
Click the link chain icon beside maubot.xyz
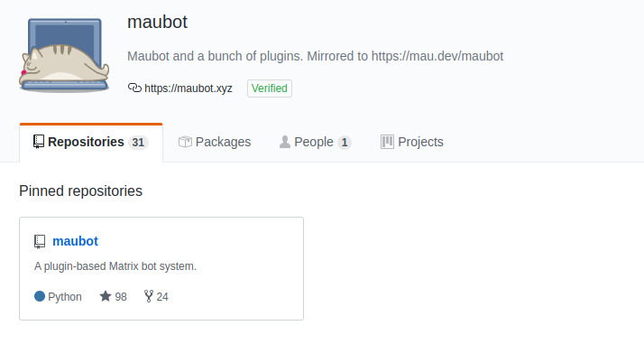click(x=134, y=88)
